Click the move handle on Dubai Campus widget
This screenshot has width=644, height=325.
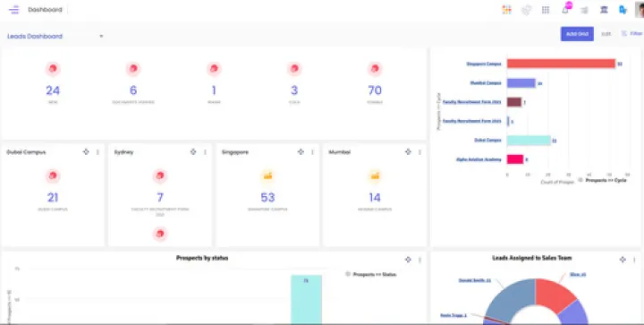pyautogui.click(x=86, y=152)
